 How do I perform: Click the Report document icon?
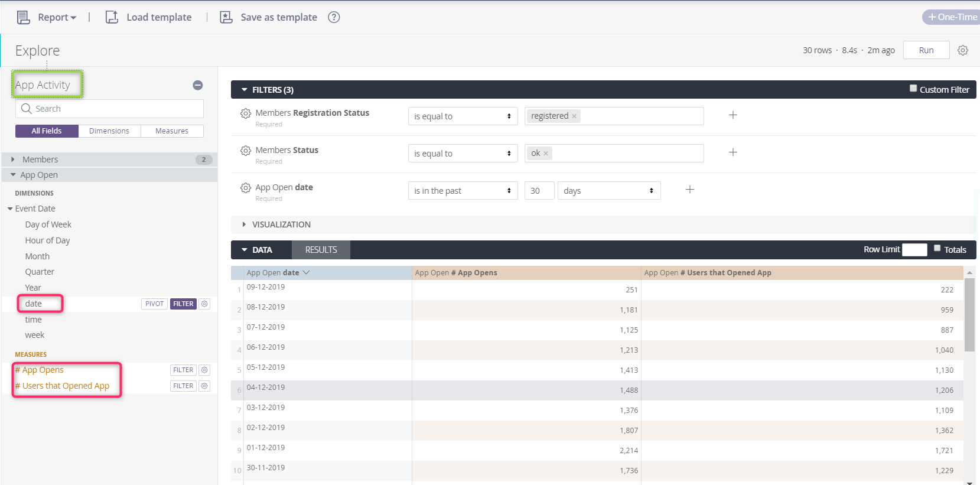(23, 17)
